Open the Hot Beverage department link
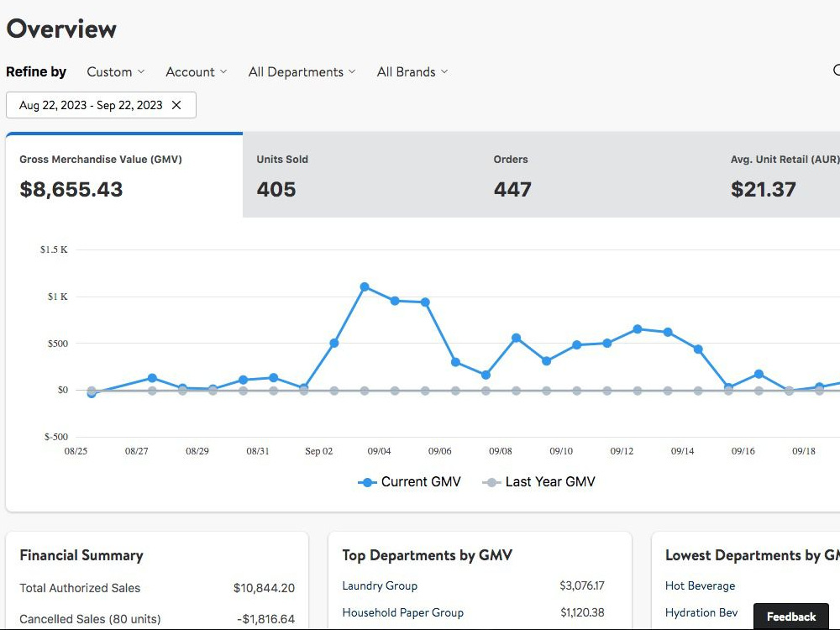Viewport: 840px width, 630px height. [x=701, y=585]
